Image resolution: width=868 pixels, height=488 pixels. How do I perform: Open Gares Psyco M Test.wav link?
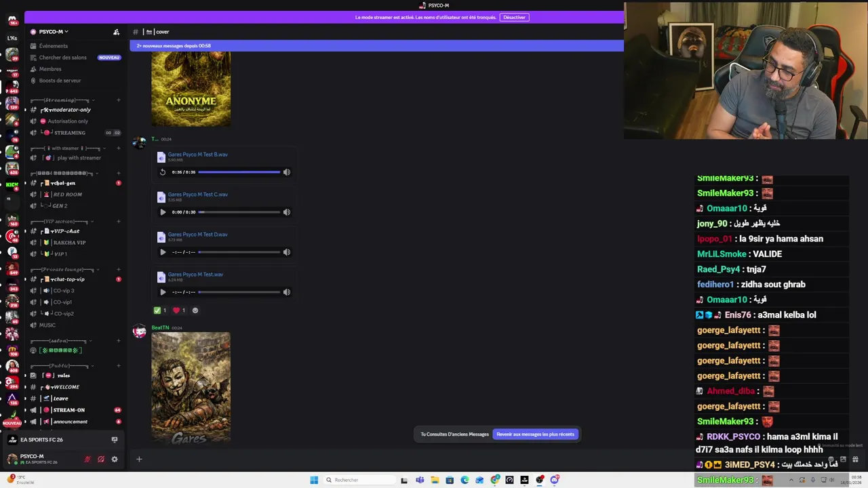coord(195,274)
